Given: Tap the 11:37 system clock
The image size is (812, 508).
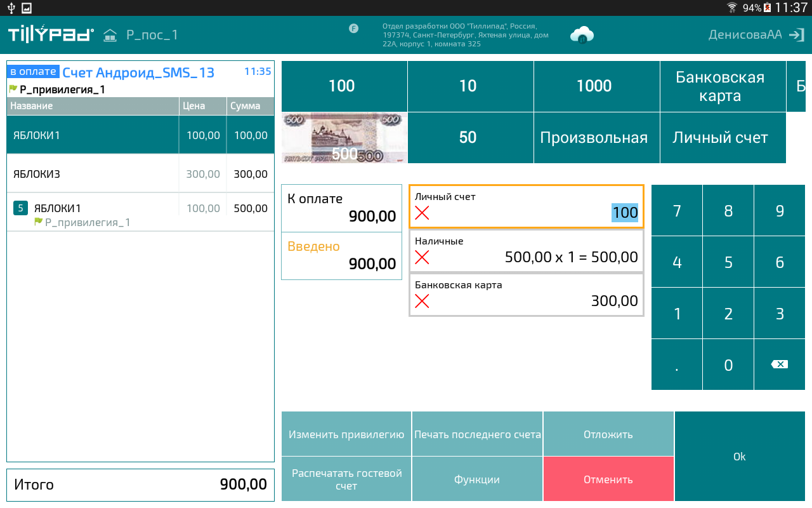Looking at the screenshot, I should click(x=791, y=8).
